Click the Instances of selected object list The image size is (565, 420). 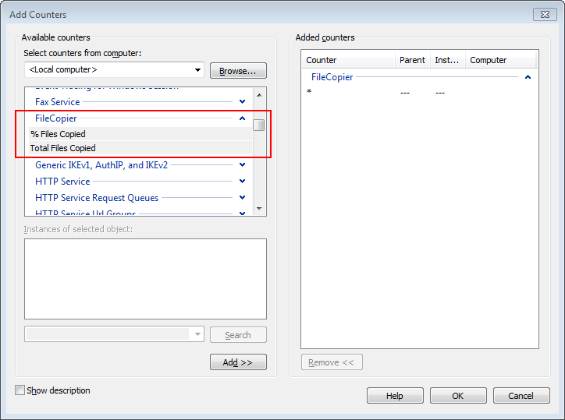click(145, 278)
